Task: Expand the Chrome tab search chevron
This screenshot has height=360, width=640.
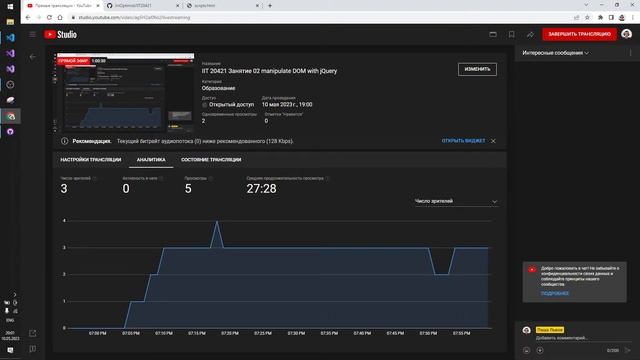Action: pos(587,5)
